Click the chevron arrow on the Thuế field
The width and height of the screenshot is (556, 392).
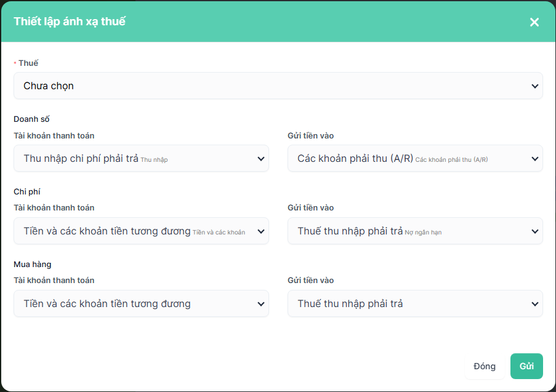point(534,86)
